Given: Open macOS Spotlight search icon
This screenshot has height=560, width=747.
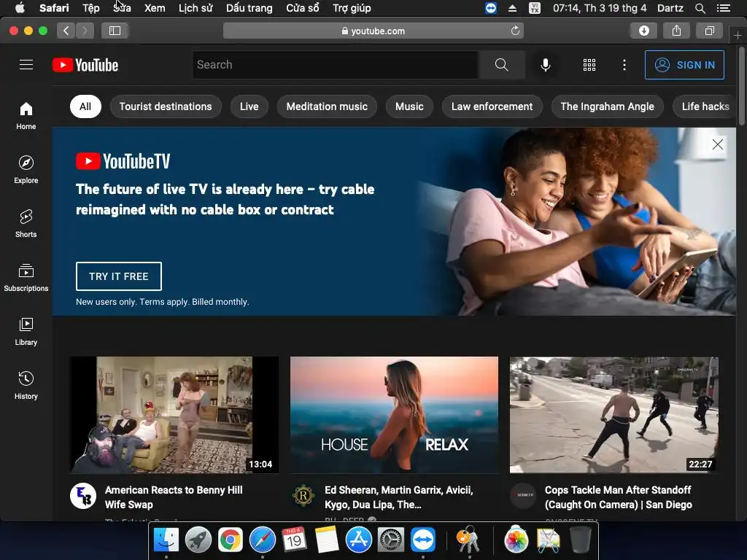Looking at the screenshot, I should 700,8.
